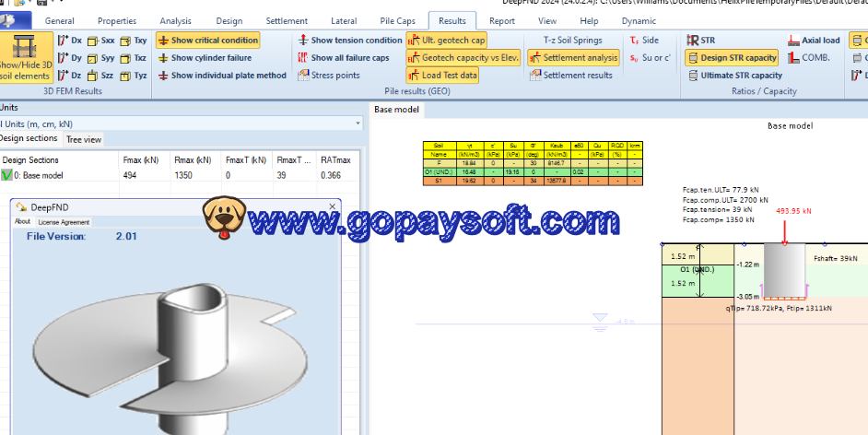Select About tab in DeepFND dialog

pos(22,221)
